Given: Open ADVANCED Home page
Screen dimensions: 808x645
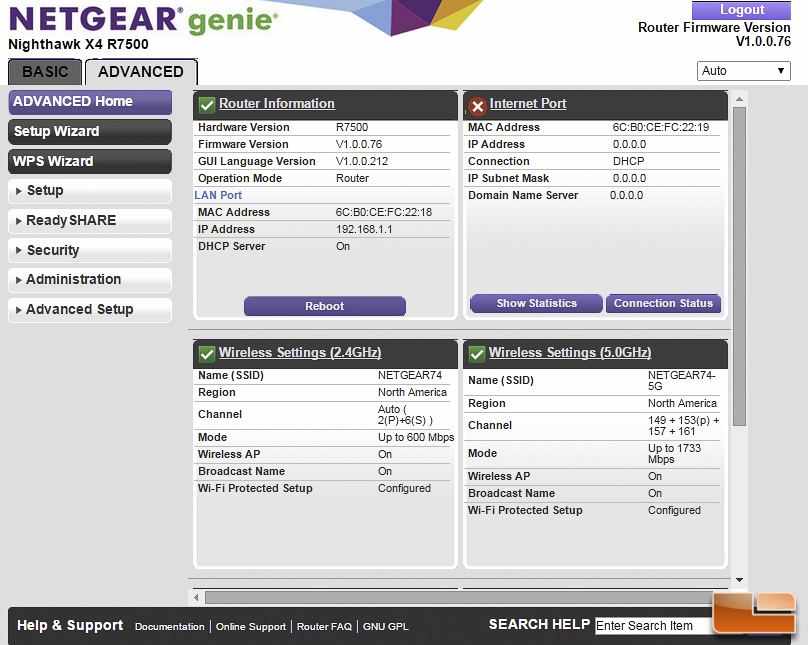Looking at the screenshot, I should pyautogui.click(x=90, y=101).
